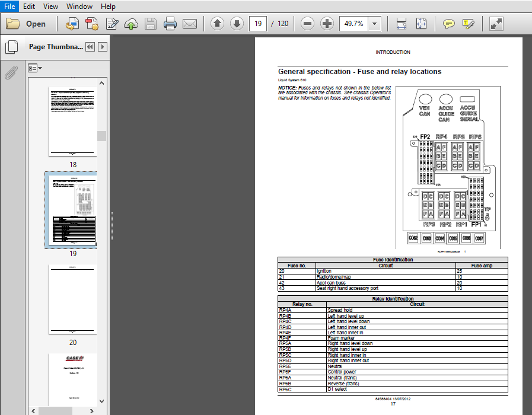
Task: Click the fit one full page icon
Action: tap(421, 24)
